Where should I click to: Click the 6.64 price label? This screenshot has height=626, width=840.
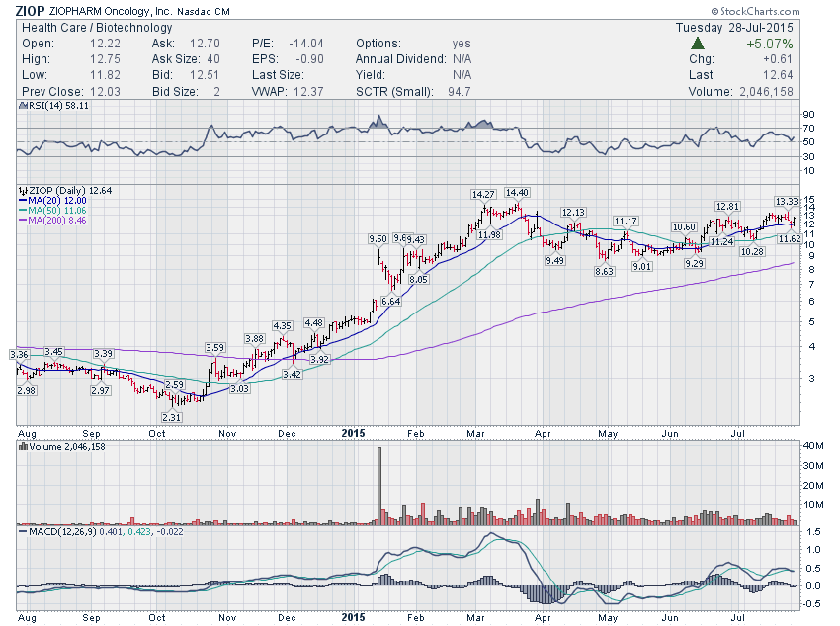tap(391, 302)
